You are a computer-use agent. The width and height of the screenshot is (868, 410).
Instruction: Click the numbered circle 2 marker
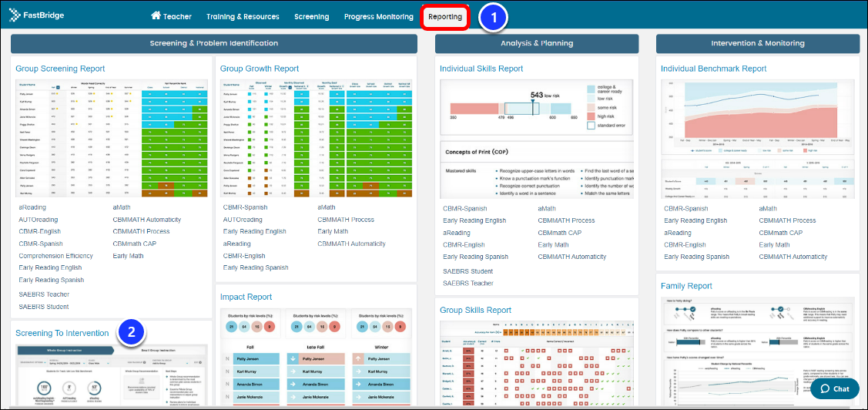tap(132, 333)
